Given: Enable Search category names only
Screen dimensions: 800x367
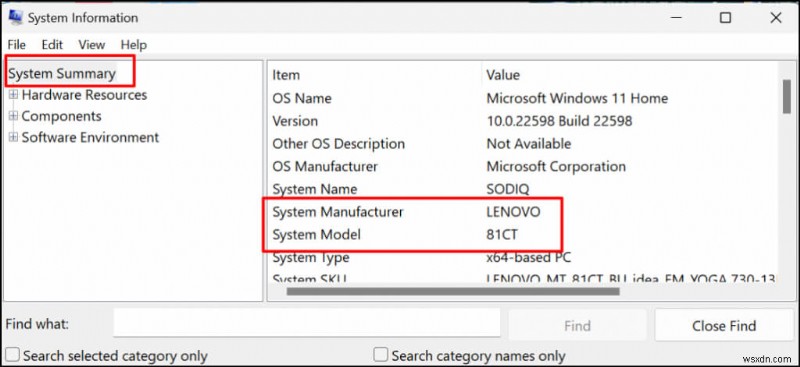Looking at the screenshot, I should click(381, 355).
